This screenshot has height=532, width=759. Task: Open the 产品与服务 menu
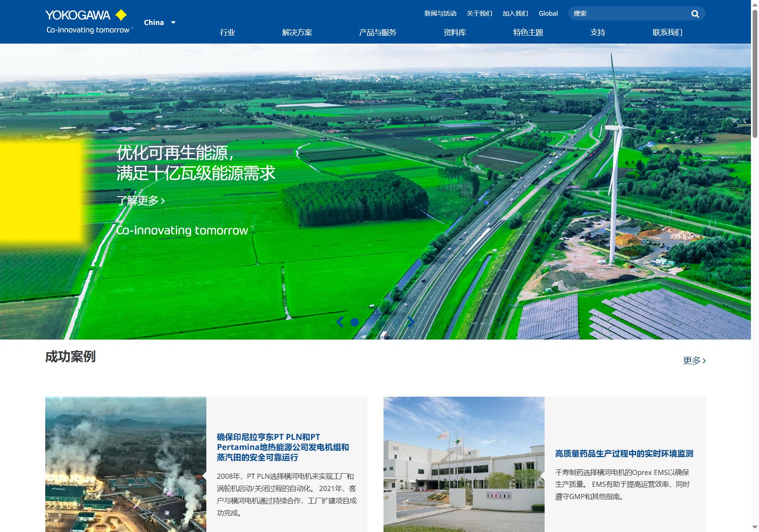point(378,33)
